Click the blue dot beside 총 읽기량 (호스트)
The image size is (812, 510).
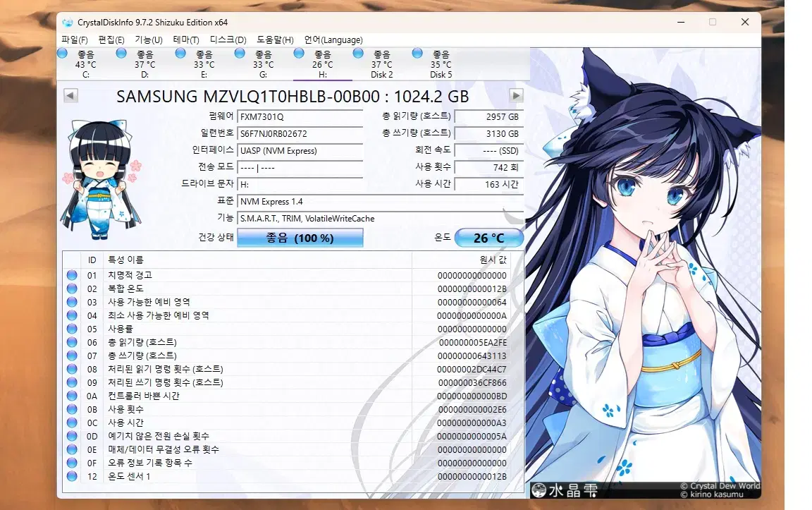pyautogui.click(x=71, y=342)
